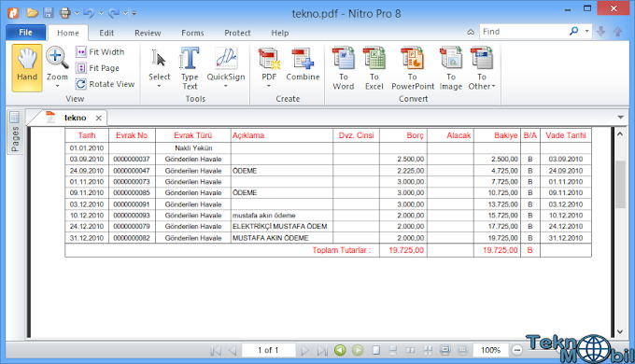Switch to the Review tab
635x364 pixels.
(x=148, y=33)
